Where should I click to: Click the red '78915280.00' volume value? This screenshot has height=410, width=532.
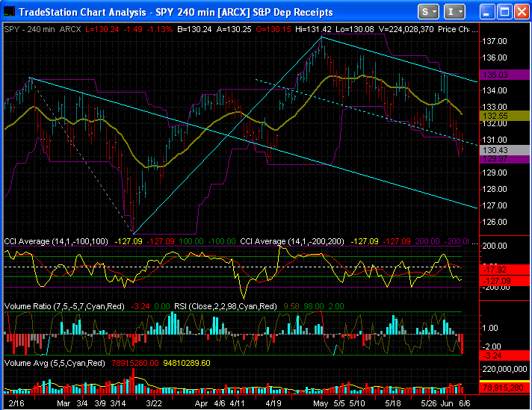135,363
